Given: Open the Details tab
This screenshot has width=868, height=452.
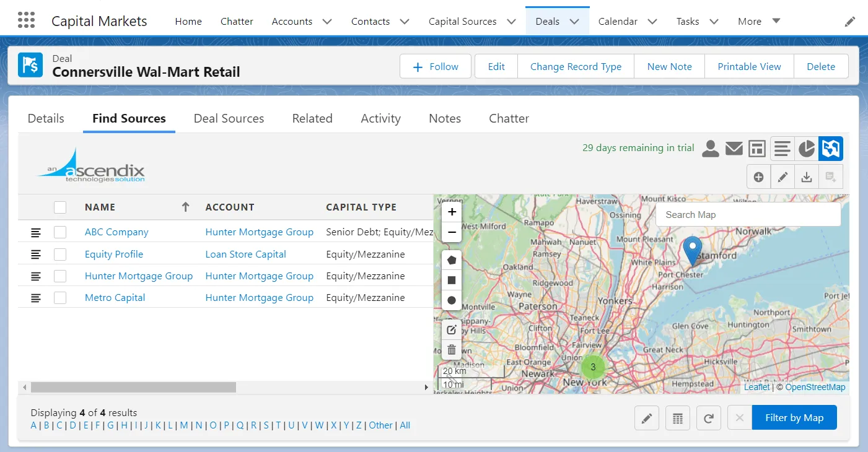Looking at the screenshot, I should coord(46,118).
